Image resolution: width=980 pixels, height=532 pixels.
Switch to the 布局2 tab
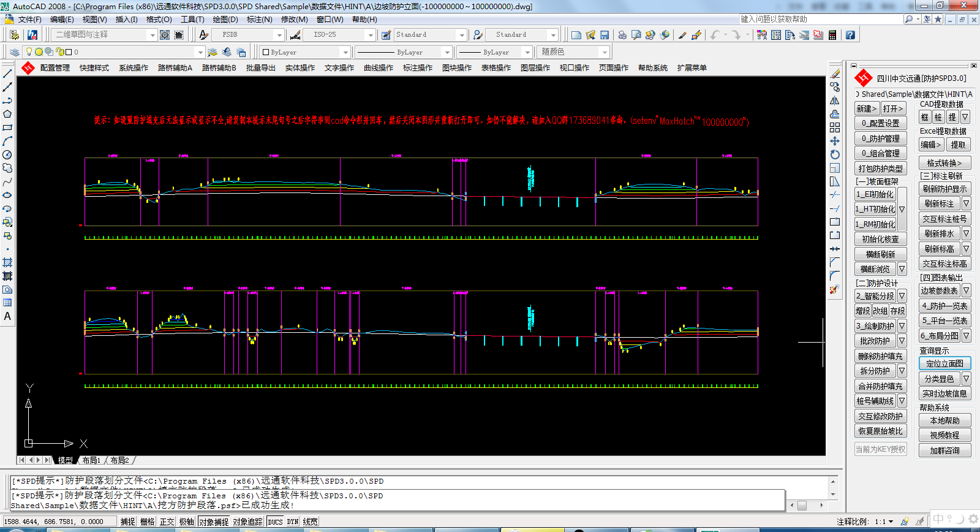[x=119, y=460]
